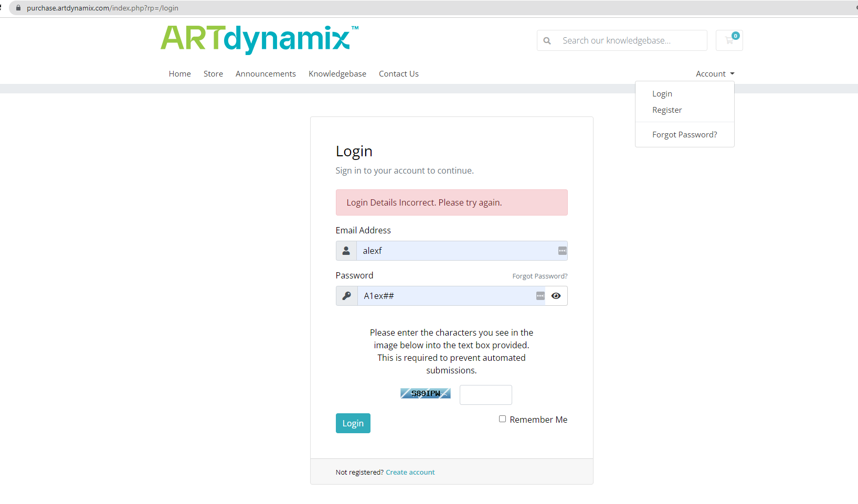Click the password manager icon in the email field
Viewport: 858px width, 504px height.
point(563,251)
